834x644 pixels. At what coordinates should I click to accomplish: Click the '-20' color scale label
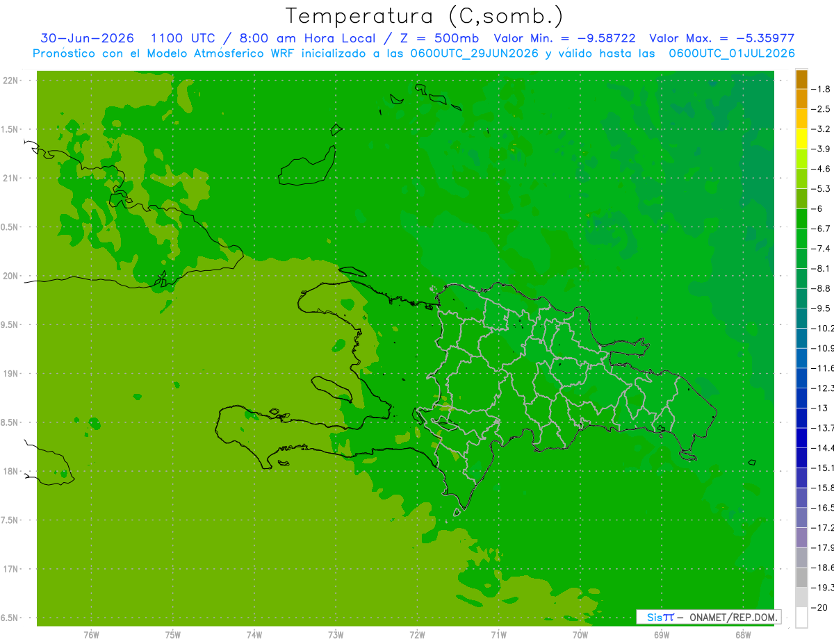point(819,607)
